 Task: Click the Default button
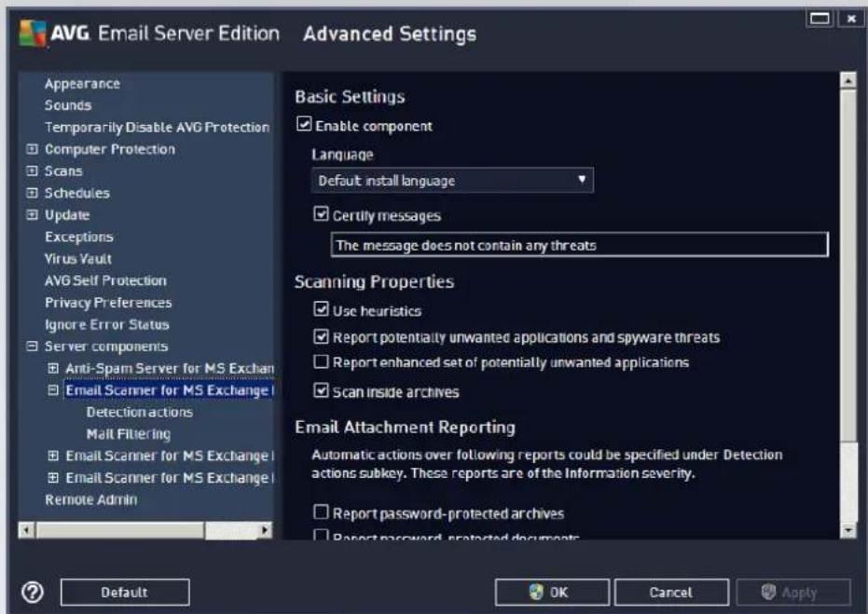pyautogui.click(x=125, y=593)
